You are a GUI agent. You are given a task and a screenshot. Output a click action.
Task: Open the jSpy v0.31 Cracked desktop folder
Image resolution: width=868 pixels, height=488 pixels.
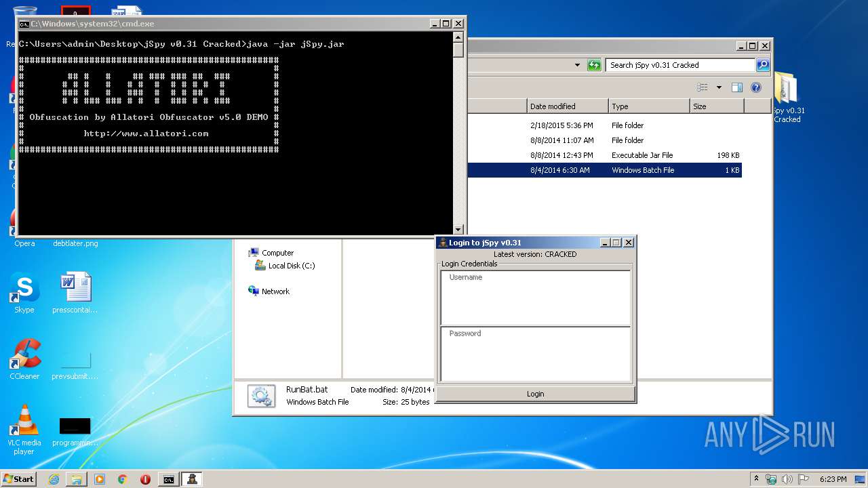pos(787,98)
